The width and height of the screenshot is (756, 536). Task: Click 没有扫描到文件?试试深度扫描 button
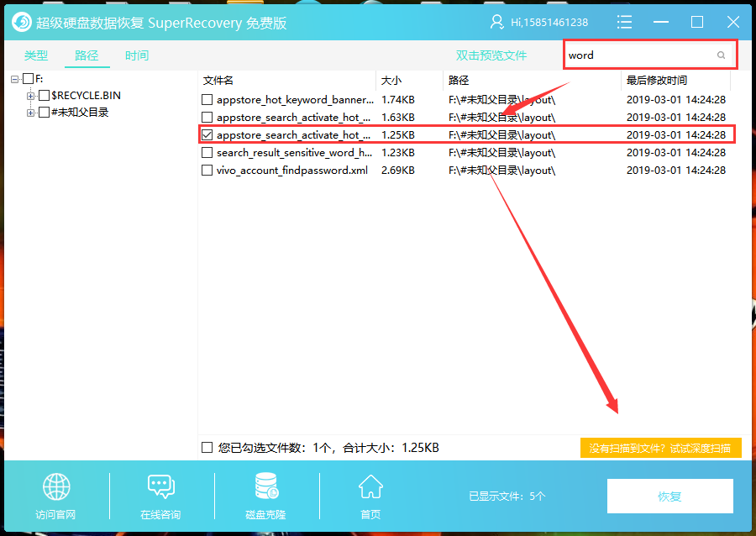coord(660,449)
